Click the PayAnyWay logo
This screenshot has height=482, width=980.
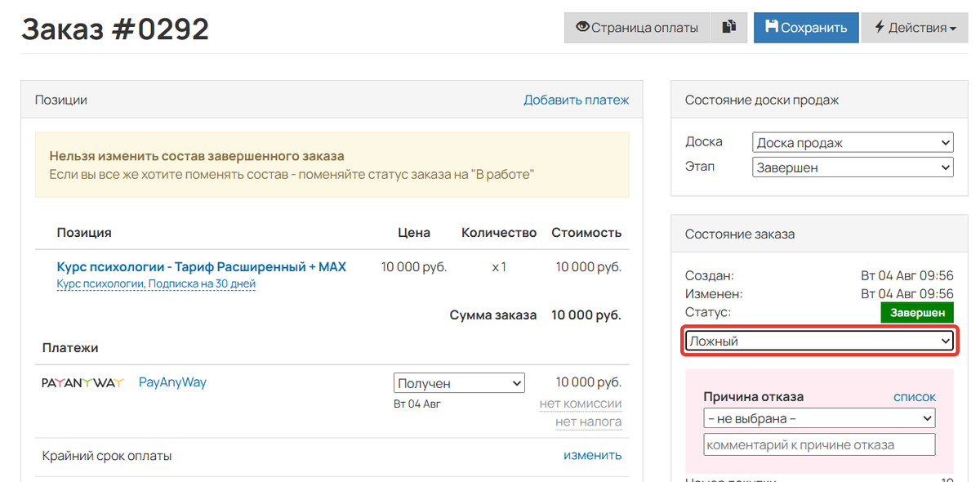pos(82,382)
